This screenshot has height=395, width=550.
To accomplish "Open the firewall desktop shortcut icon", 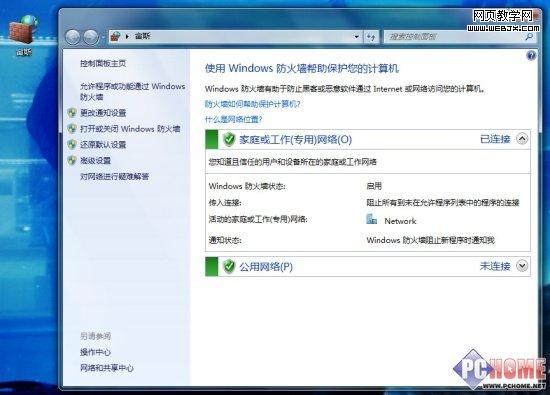I will (23, 34).
